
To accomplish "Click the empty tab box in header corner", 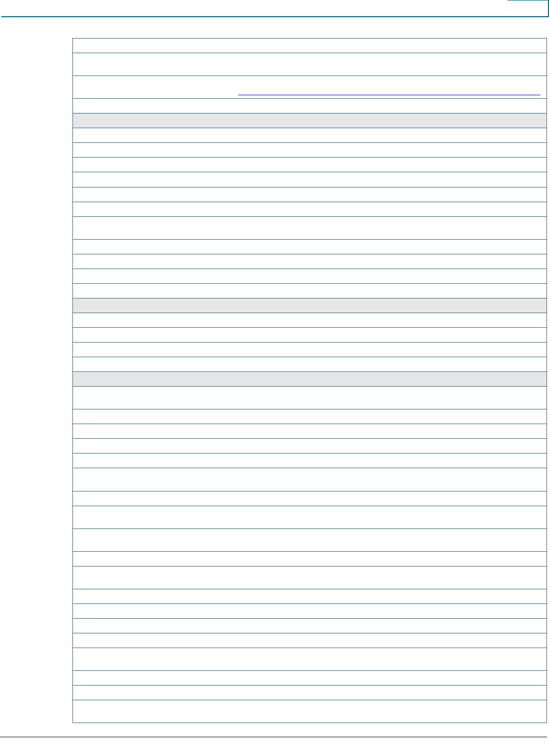I will point(528,8).
